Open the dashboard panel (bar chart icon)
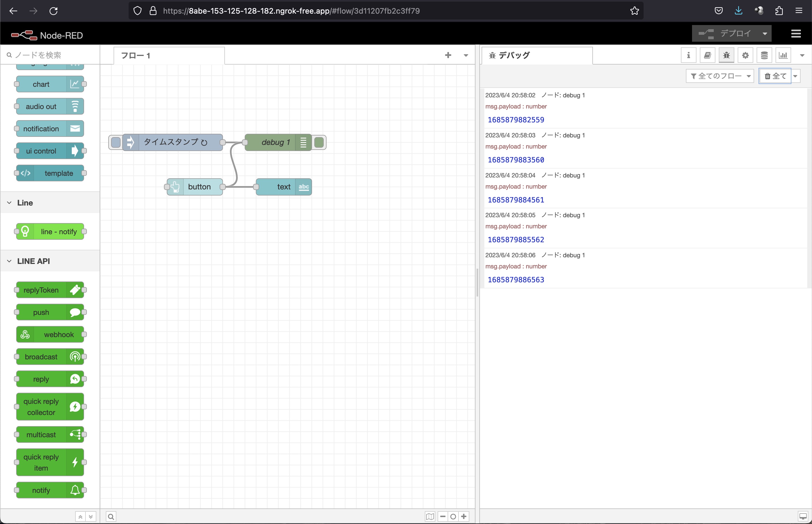Image resolution: width=812 pixels, height=524 pixels. (x=783, y=55)
